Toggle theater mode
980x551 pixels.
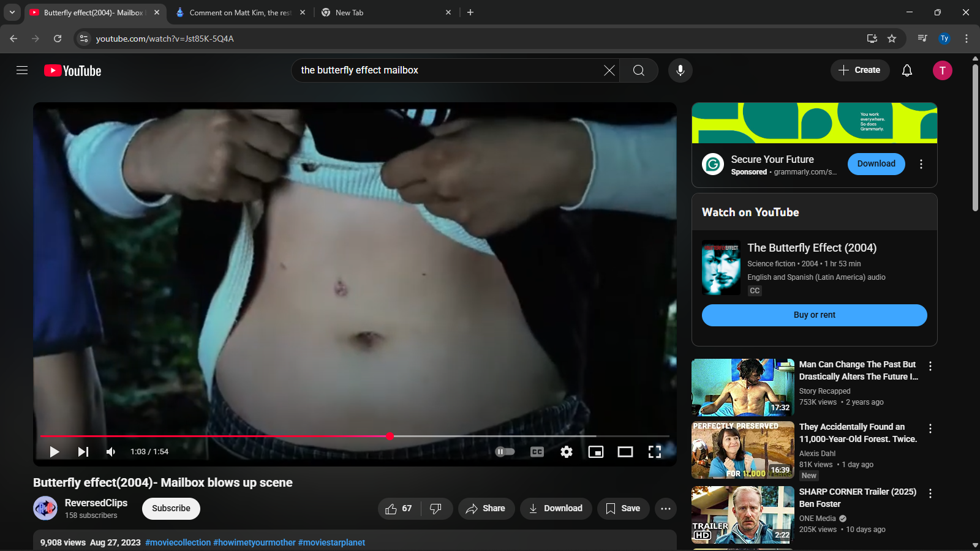(x=625, y=452)
